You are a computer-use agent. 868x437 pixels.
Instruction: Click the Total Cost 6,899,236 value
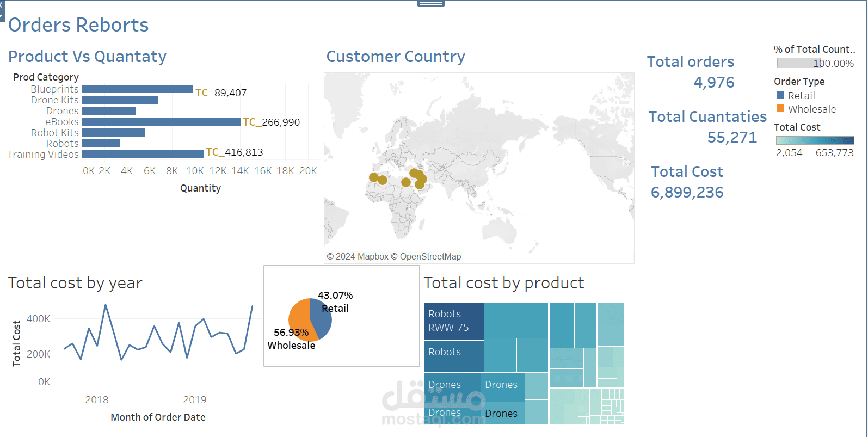point(687,192)
